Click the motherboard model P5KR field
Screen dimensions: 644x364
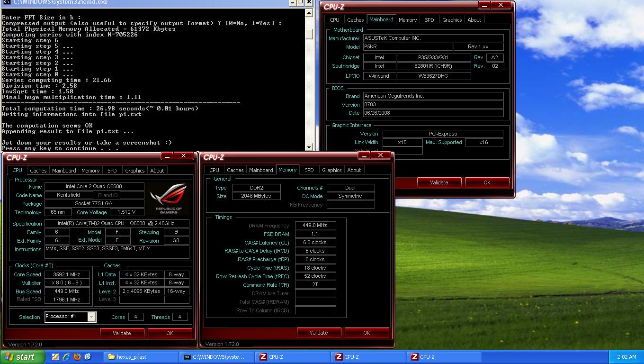click(x=408, y=47)
